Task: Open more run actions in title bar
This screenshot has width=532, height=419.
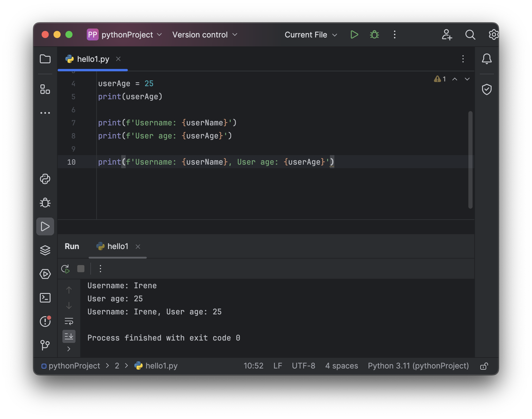Action: pos(395,35)
